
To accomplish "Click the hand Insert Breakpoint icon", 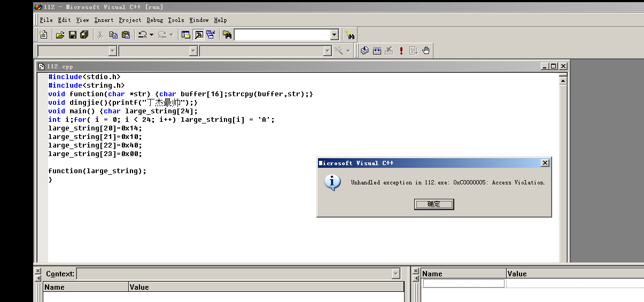I will click(426, 50).
